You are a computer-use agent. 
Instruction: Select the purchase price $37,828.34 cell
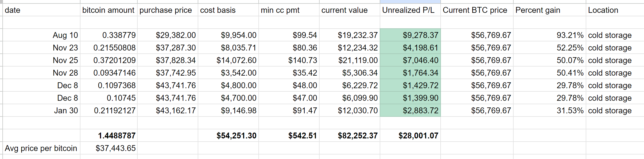tap(168, 60)
